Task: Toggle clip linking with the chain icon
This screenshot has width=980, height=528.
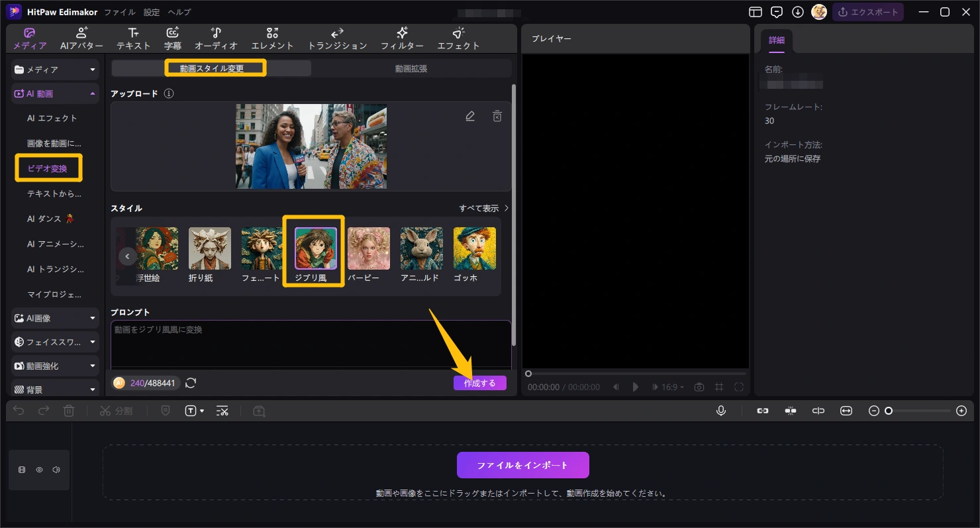Action: coord(762,411)
